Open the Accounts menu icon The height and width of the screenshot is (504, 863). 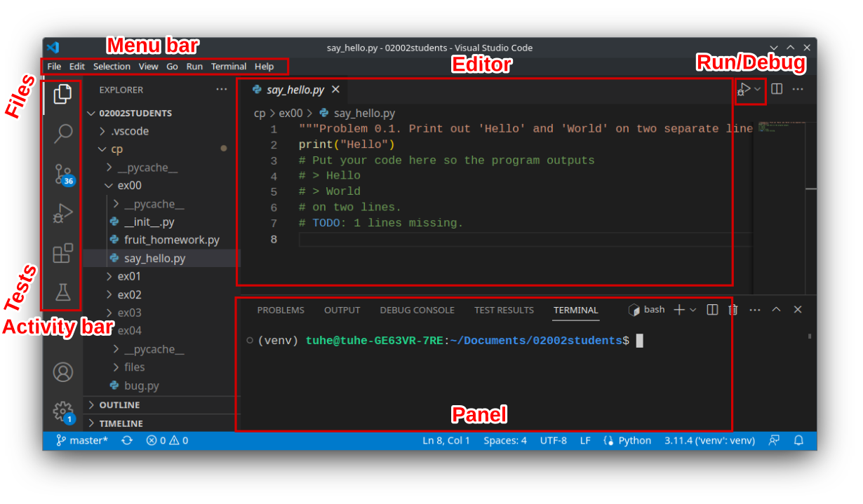(63, 372)
